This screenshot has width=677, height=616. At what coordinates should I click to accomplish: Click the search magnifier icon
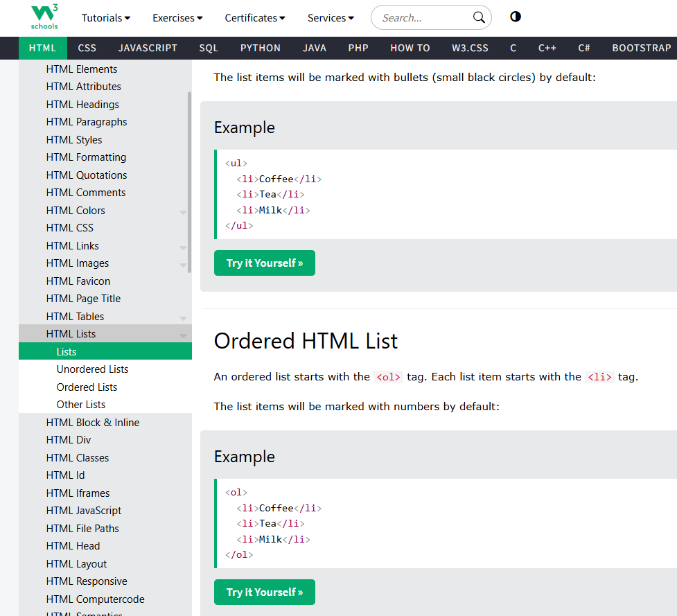click(479, 17)
